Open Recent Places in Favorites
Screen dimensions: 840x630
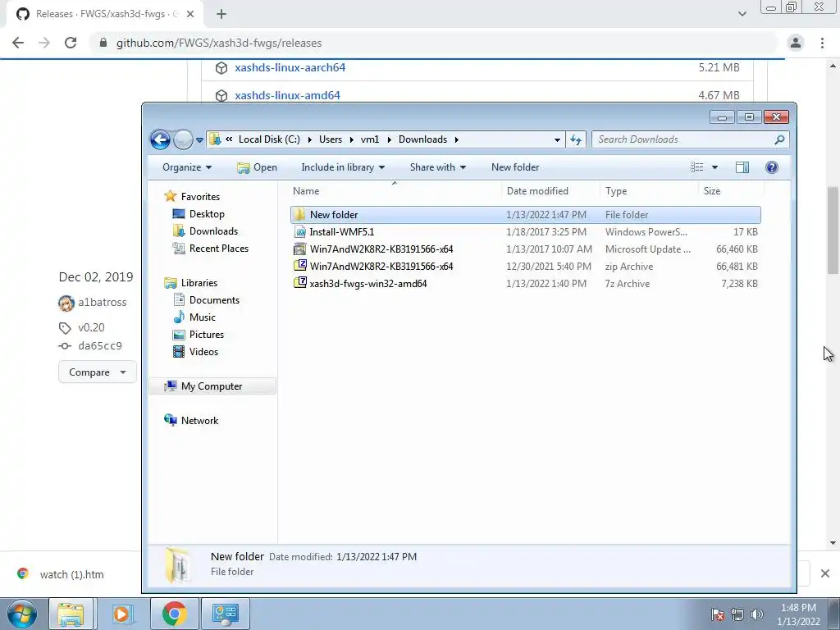pyautogui.click(x=218, y=248)
